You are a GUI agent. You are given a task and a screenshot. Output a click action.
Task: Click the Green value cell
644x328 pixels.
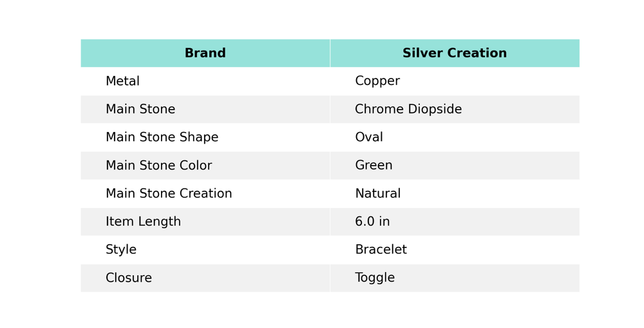373,166
